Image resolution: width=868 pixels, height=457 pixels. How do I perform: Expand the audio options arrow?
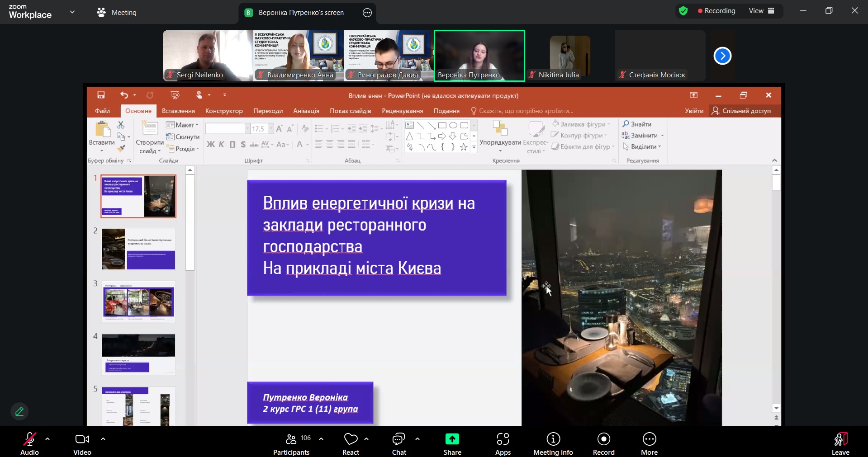pyautogui.click(x=47, y=439)
